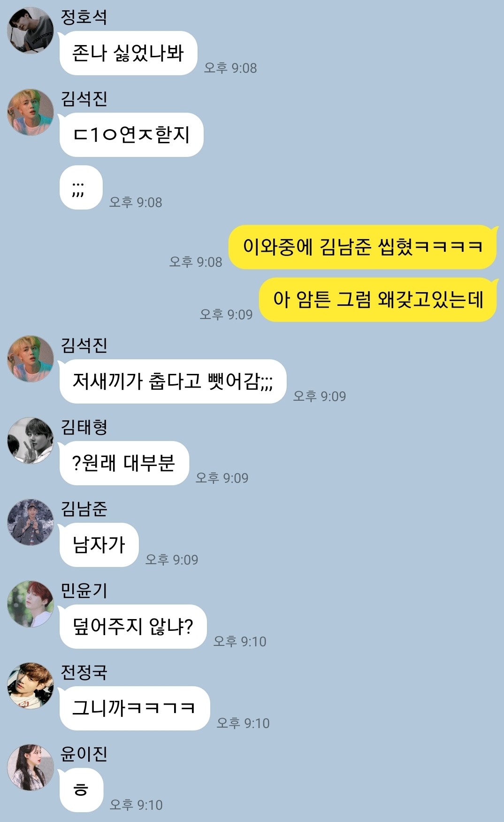This screenshot has height=822, width=504.
Task: Select the '?원래 대부분' message
Action: (124, 463)
